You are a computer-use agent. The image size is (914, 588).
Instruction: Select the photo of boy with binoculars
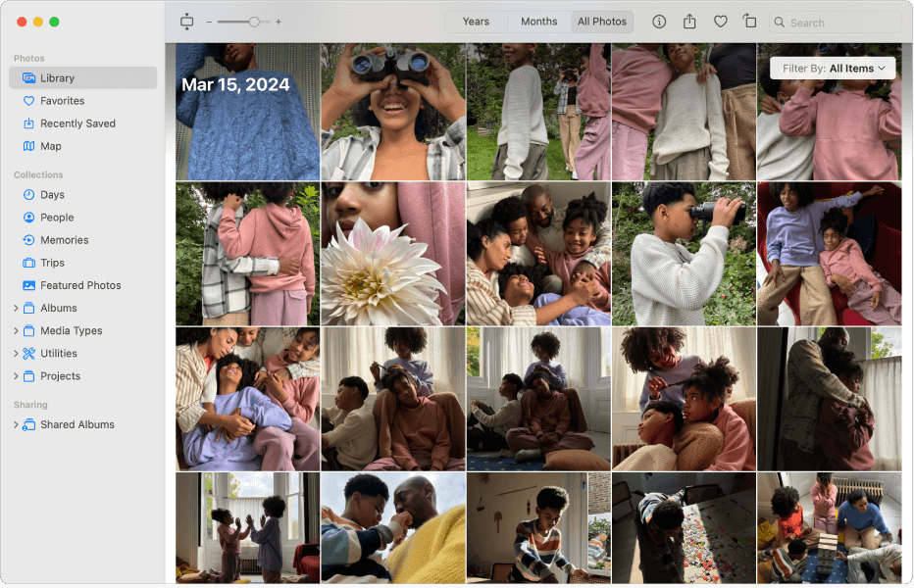click(x=684, y=254)
